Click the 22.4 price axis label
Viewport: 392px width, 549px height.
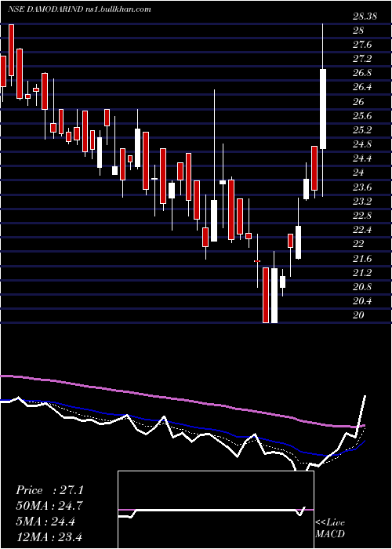[x=362, y=230]
